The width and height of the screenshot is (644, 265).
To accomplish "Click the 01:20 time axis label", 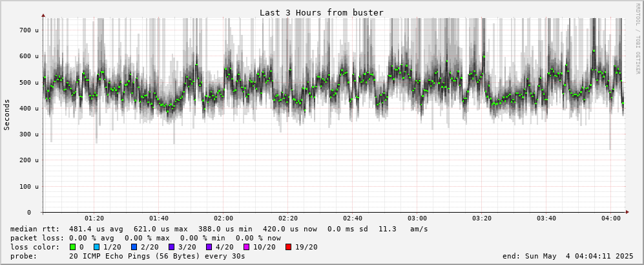I will point(94,218).
